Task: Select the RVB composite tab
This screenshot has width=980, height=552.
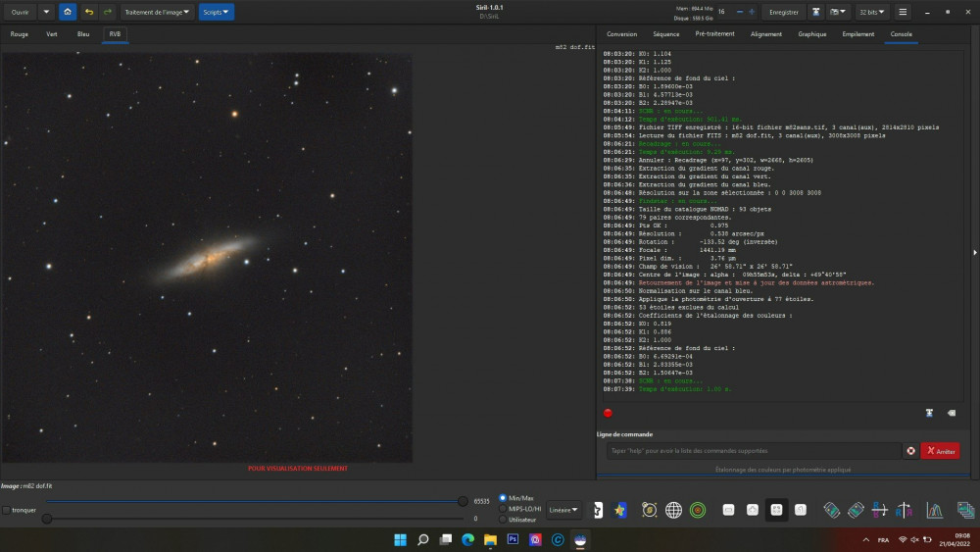Action: click(x=115, y=34)
